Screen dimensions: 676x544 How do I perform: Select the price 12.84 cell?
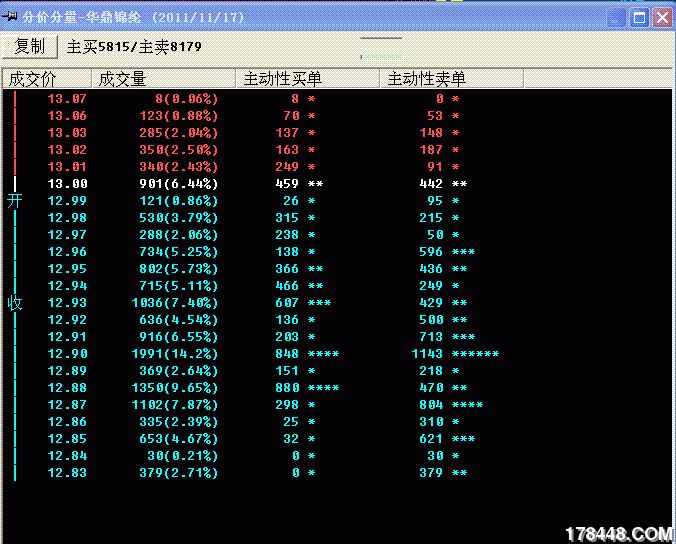click(x=67, y=456)
